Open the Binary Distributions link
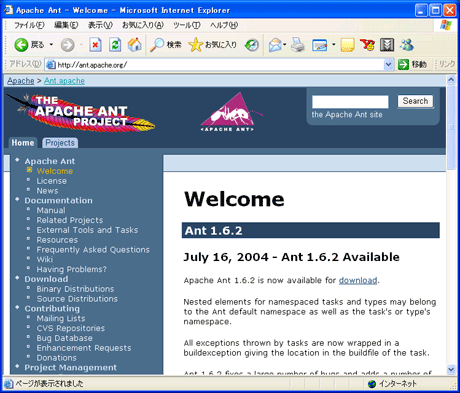The width and height of the screenshot is (460, 393). [x=75, y=289]
